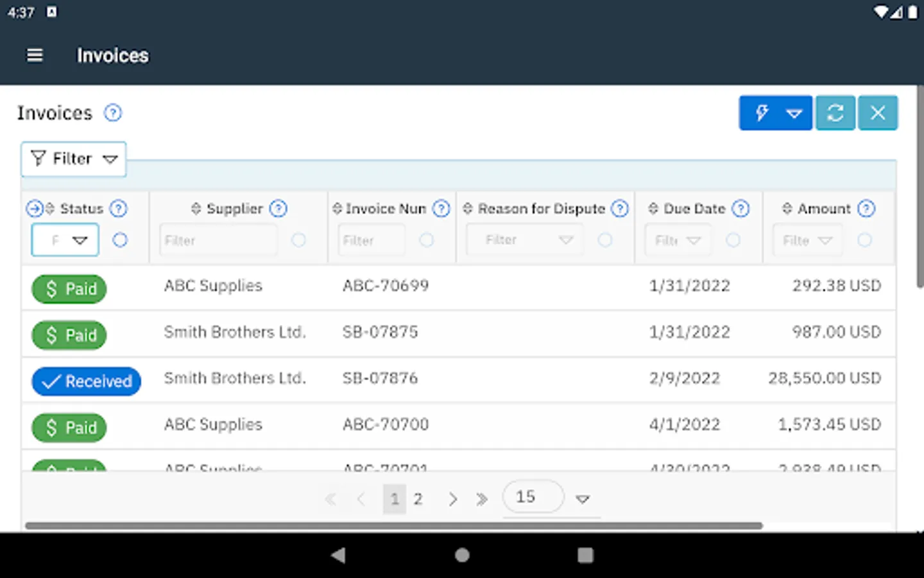The width and height of the screenshot is (924, 578).
Task: Expand the Filter dropdown above the table
Action: click(74, 159)
